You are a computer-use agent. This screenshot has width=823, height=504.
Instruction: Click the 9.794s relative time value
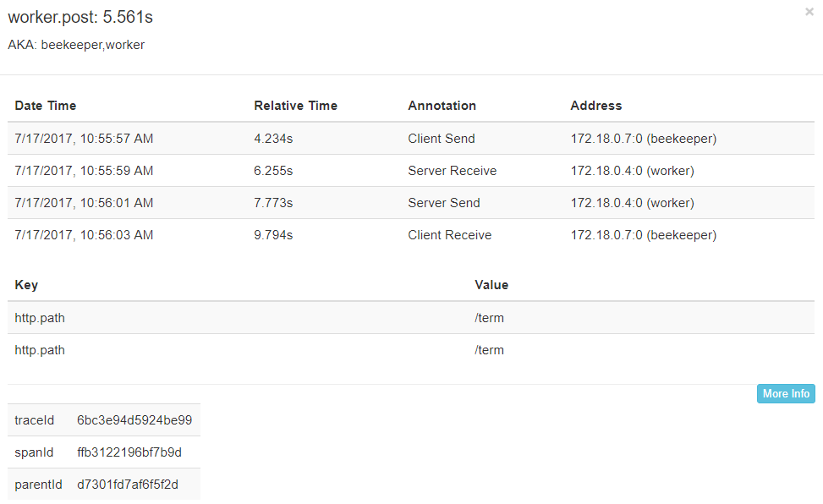tap(273, 235)
